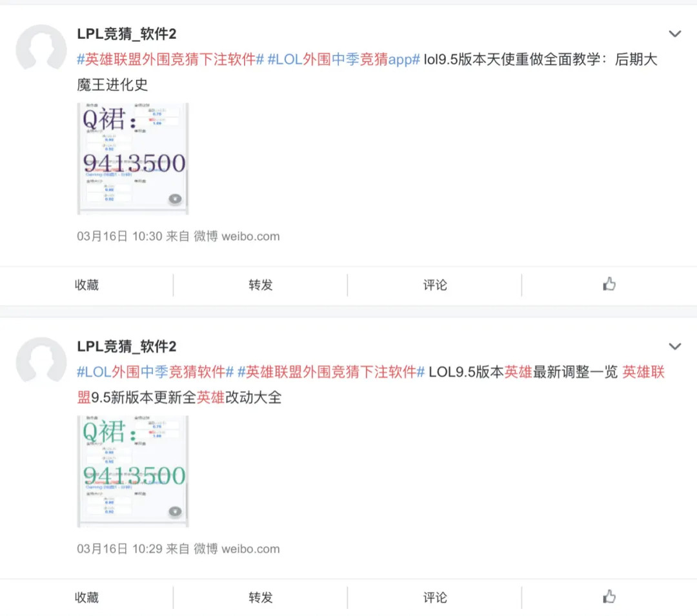697x616 pixels.
Task: Click the timestamp 03月16日 10:30
Action: pos(119,237)
